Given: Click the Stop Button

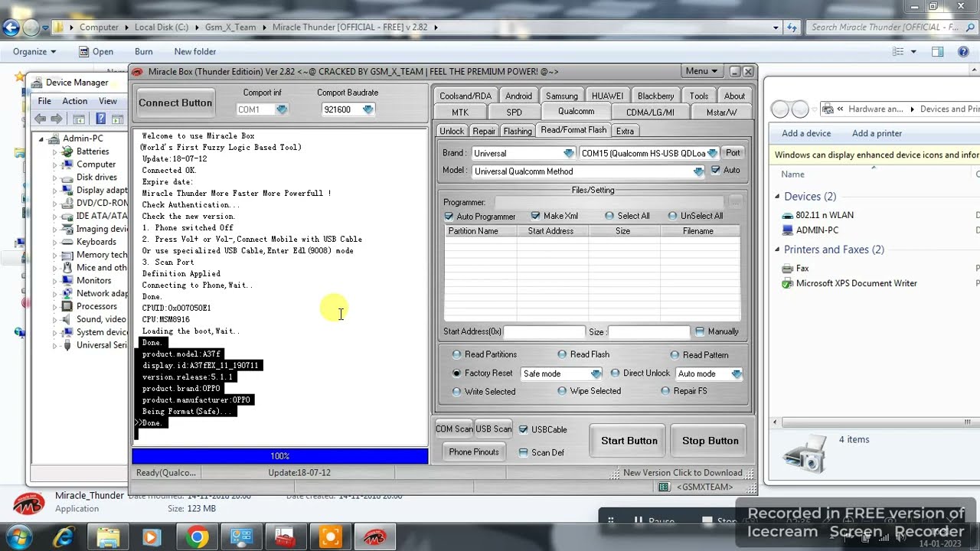Looking at the screenshot, I should 710,441.
